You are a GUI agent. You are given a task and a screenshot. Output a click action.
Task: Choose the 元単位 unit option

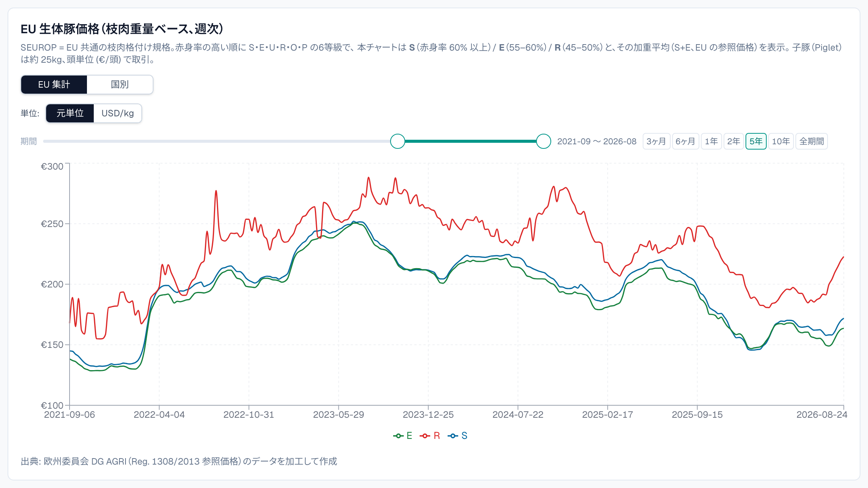(x=70, y=113)
